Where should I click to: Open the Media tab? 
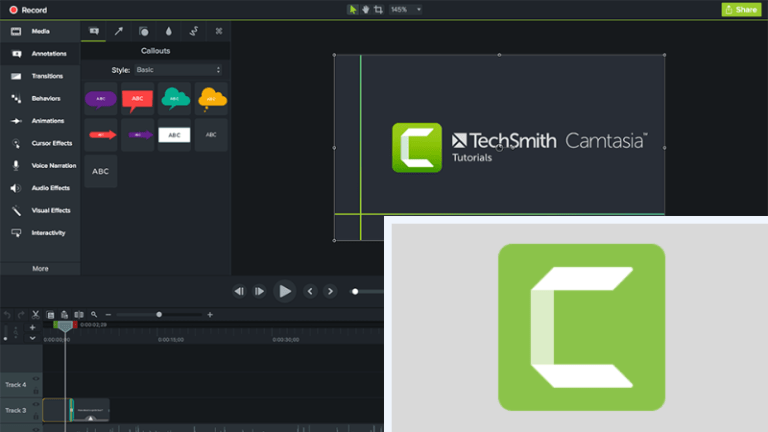click(x=40, y=31)
